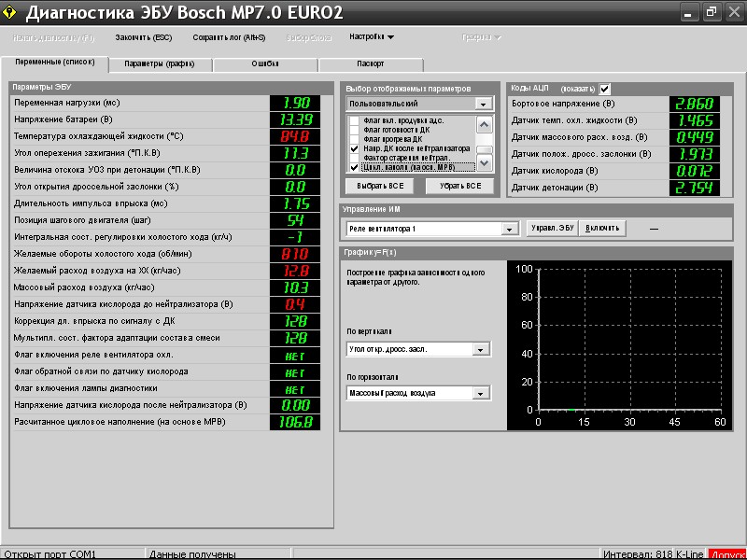This screenshot has height=560, width=747.
Task: Click the injection pulse duration value 1.75
Action: point(295,203)
